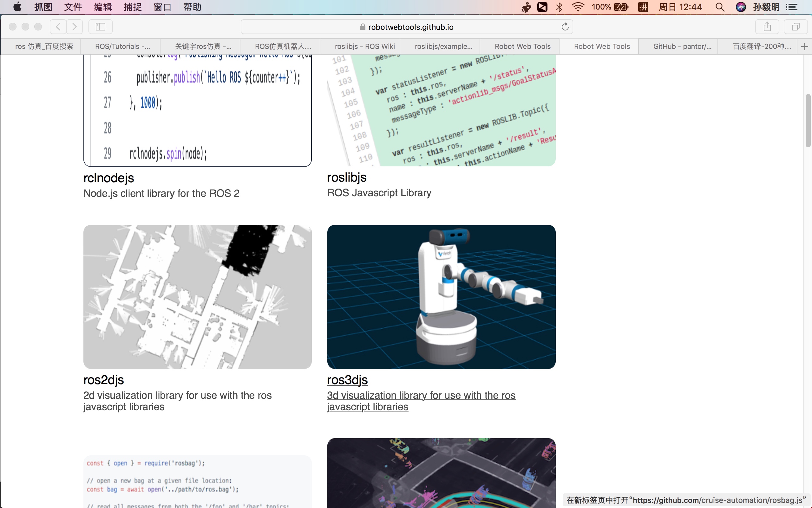Click 'ROS Javascript Library' description text
Image resolution: width=812 pixels, height=508 pixels.
coord(379,192)
